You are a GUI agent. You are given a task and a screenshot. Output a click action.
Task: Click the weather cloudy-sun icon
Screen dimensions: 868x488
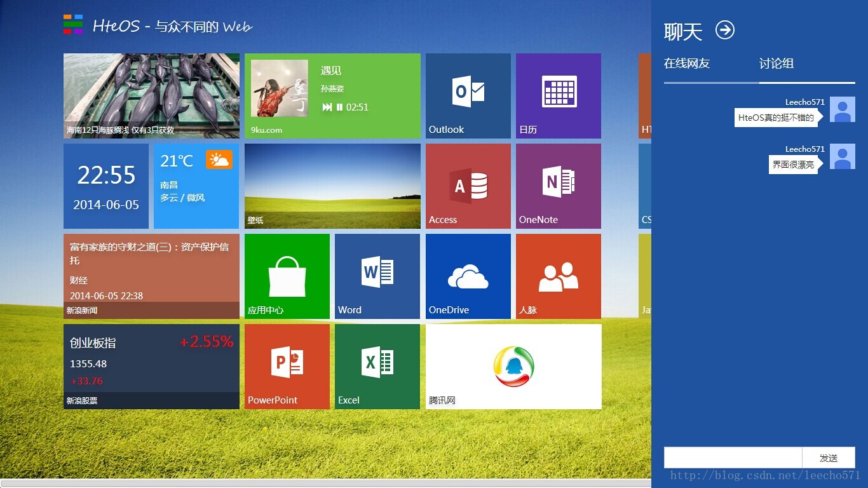click(x=219, y=159)
